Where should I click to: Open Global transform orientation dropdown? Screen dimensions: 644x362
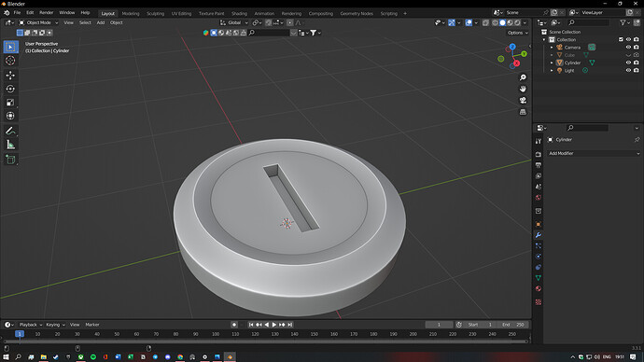pos(233,23)
